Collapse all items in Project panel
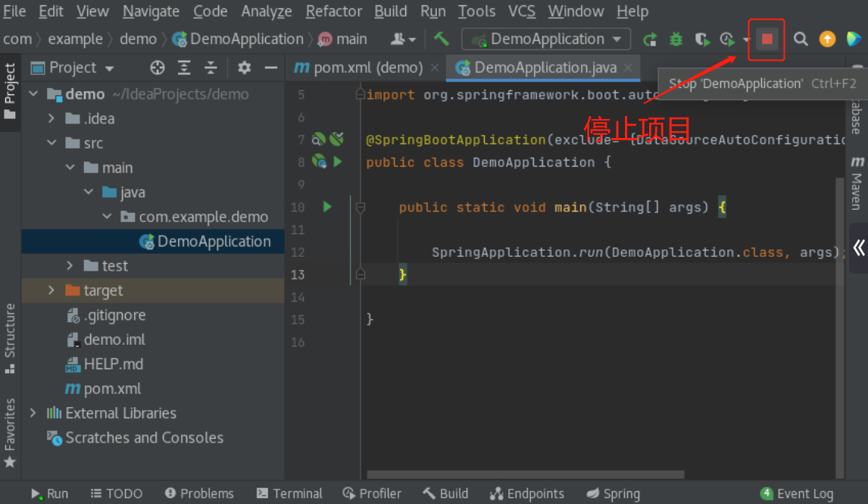Viewport: 868px width, 504px height. click(211, 67)
